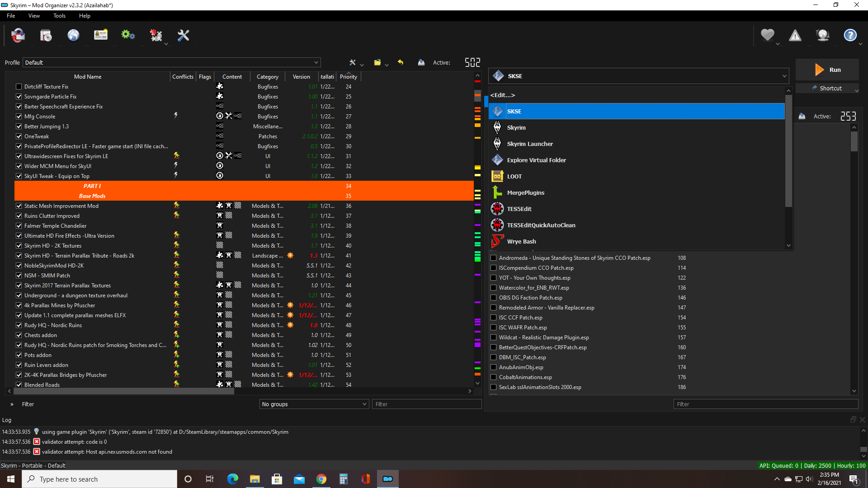The image size is (868, 488).
Task: Open the Help question mark icon
Action: coord(850,35)
